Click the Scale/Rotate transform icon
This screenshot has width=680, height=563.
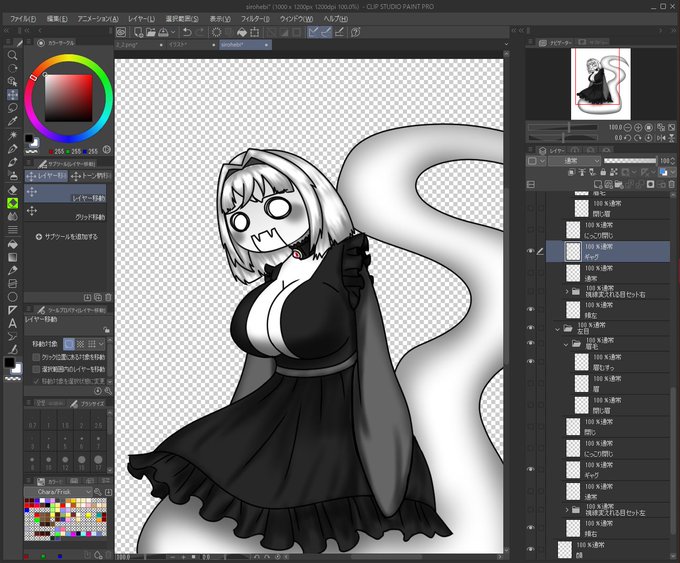pyautogui.click(x=255, y=32)
